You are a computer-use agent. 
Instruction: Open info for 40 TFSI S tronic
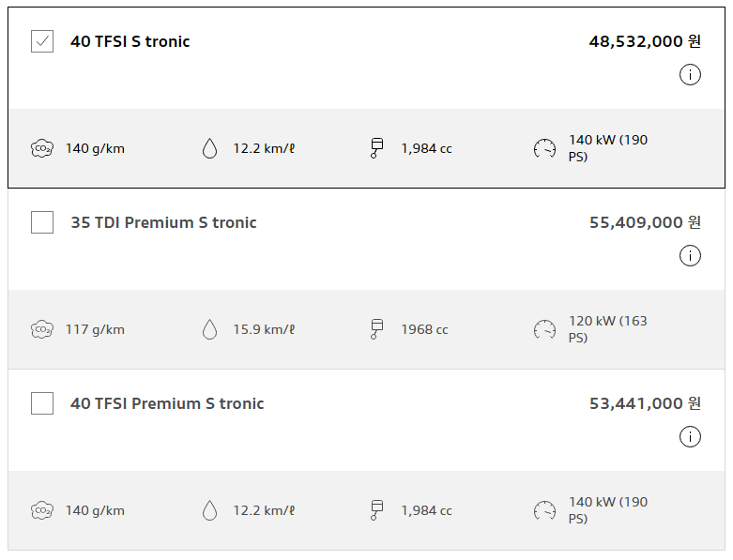(x=690, y=75)
